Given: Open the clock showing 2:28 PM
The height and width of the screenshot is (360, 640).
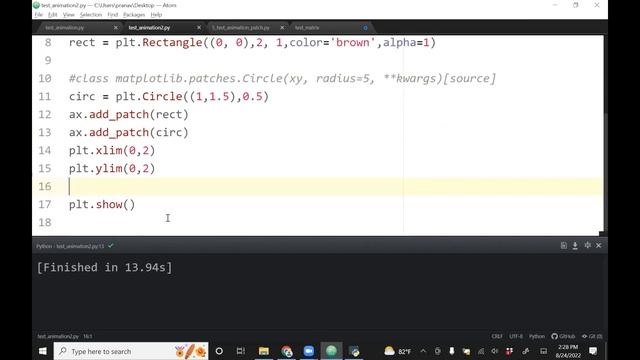Looking at the screenshot, I should (568, 351).
